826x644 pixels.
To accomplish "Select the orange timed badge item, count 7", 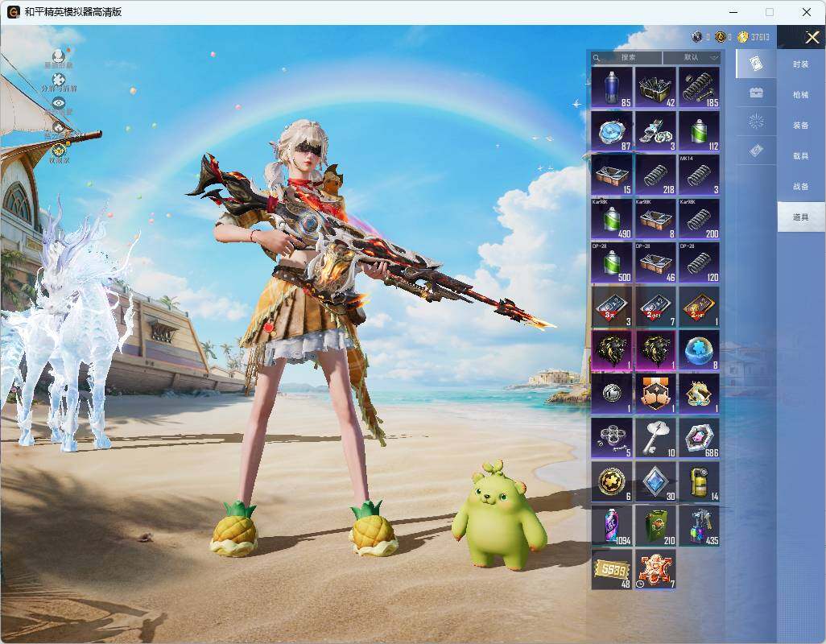I will 655,569.
